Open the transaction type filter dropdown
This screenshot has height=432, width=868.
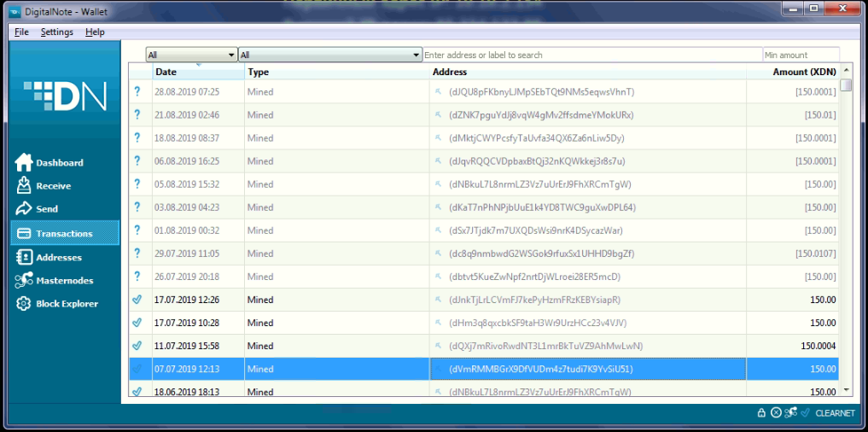pos(330,55)
